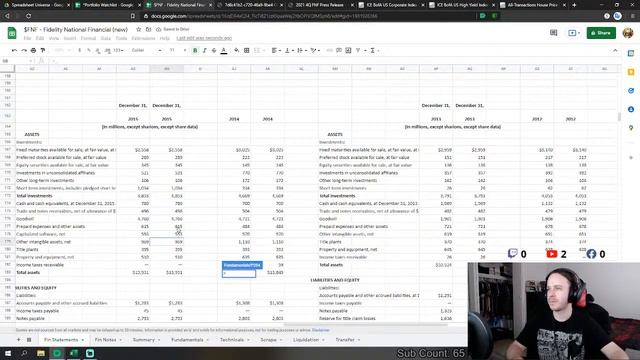Open Excel from the taskbar

pyautogui.click(x=73, y=353)
